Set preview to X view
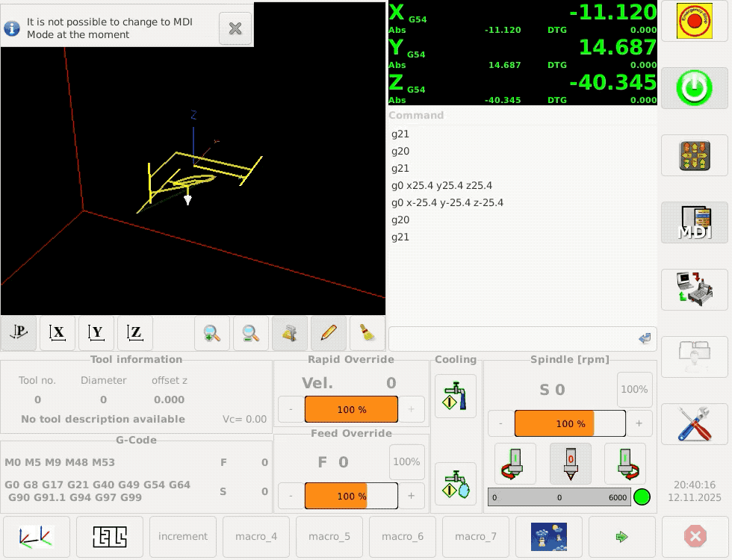The width and height of the screenshot is (732, 560). pyautogui.click(x=58, y=333)
